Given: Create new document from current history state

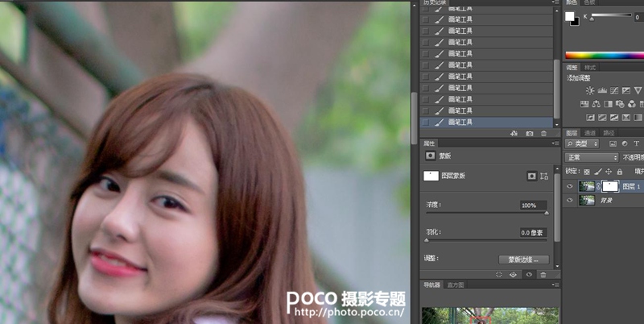Looking at the screenshot, I should [514, 133].
